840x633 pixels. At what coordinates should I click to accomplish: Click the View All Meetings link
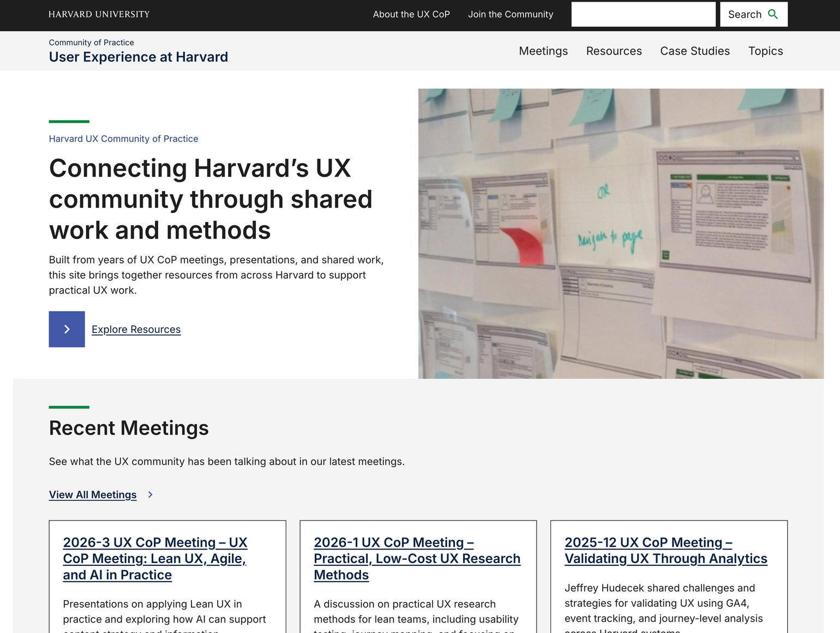[93, 494]
